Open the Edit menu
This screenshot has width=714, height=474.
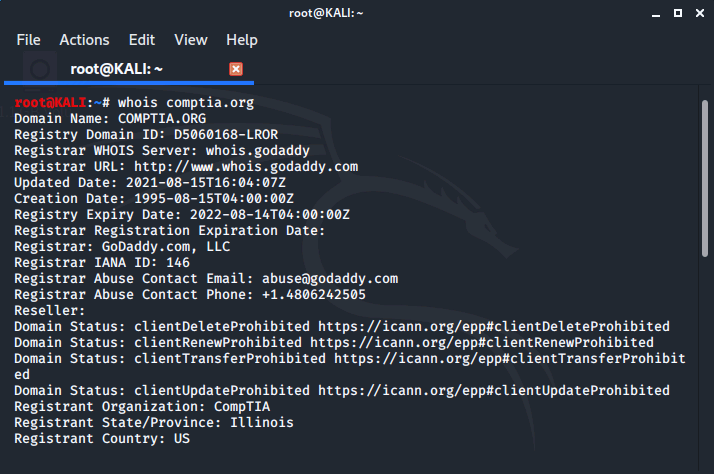click(142, 40)
